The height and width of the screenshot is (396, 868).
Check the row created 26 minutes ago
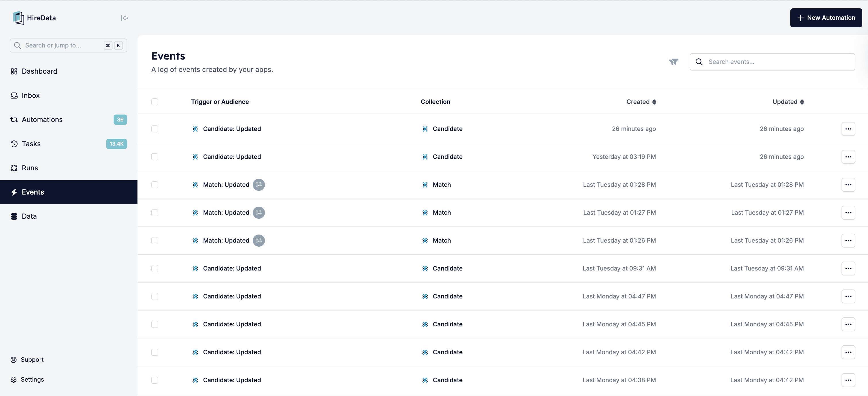tap(155, 129)
